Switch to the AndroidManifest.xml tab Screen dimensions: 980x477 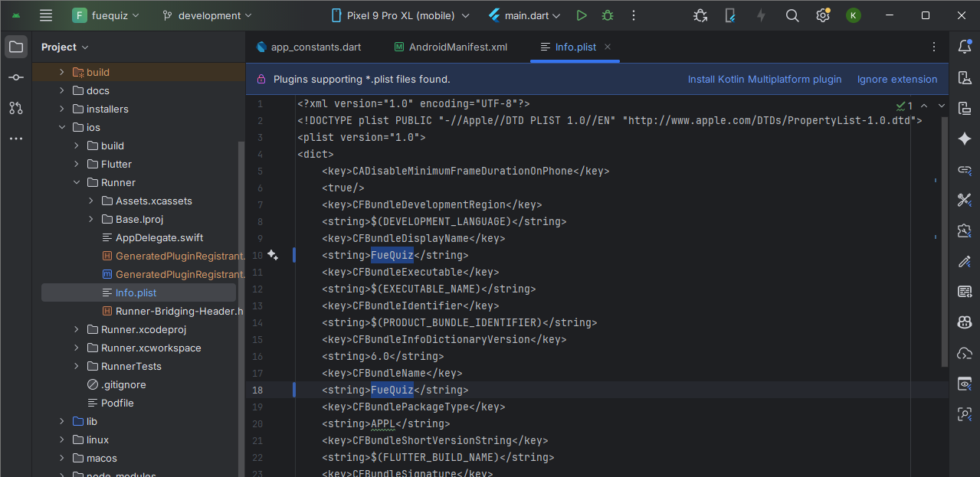(457, 47)
